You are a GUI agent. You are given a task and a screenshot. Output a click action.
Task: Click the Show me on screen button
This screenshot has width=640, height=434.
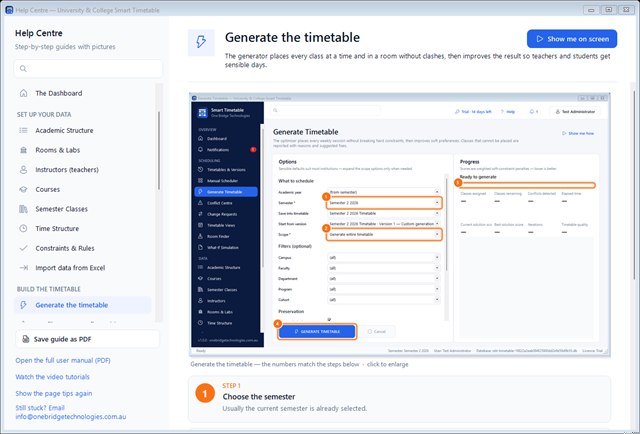[x=572, y=39]
